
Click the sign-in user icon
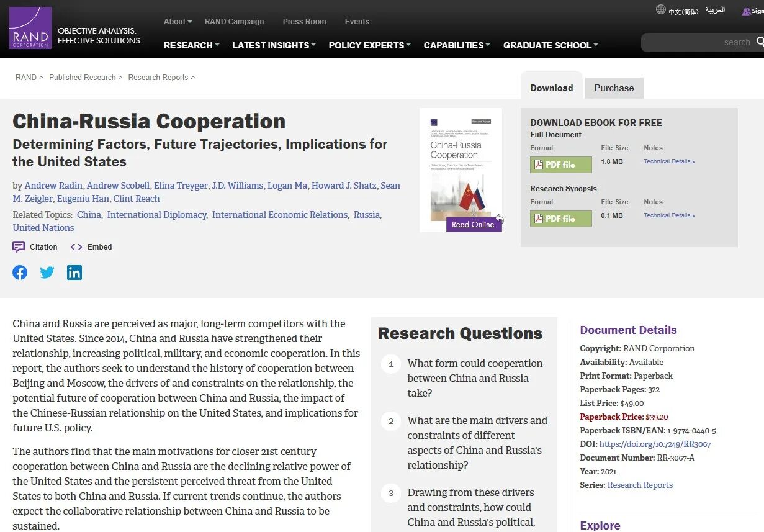[x=746, y=11]
